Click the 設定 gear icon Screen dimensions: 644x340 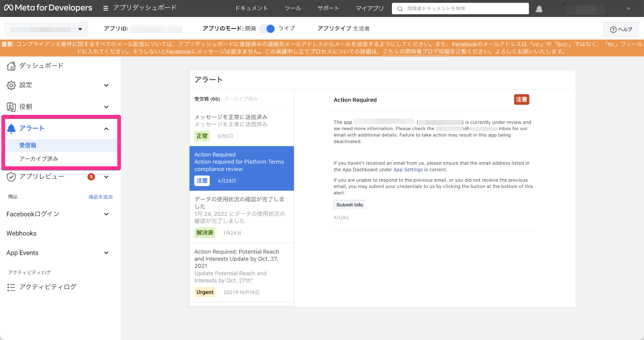(x=11, y=85)
